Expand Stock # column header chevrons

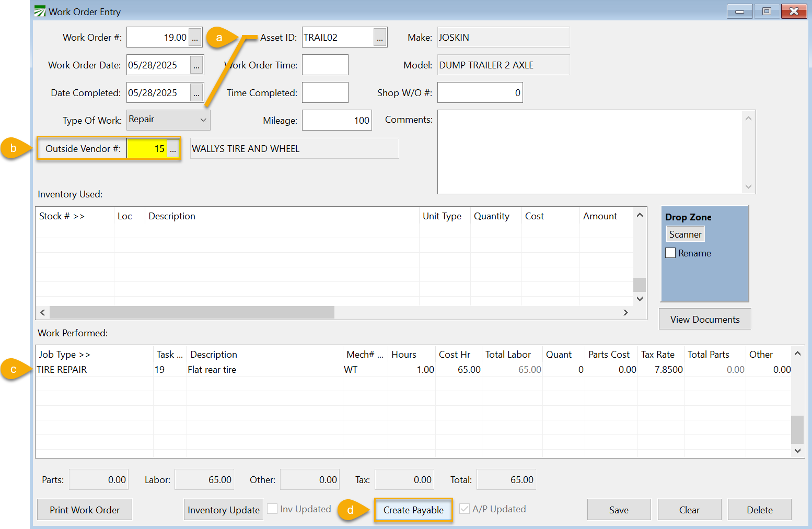click(x=78, y=216)
